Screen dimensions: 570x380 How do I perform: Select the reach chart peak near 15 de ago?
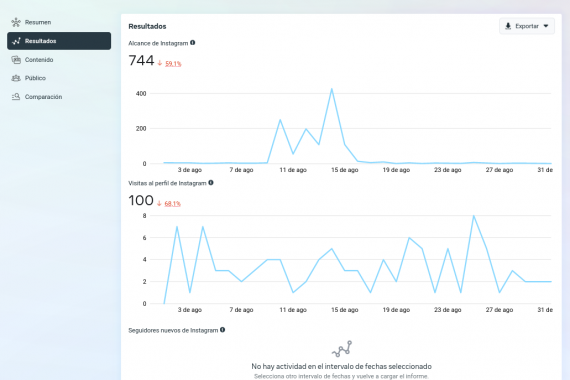pyautogui.click(x=332, y=89)
